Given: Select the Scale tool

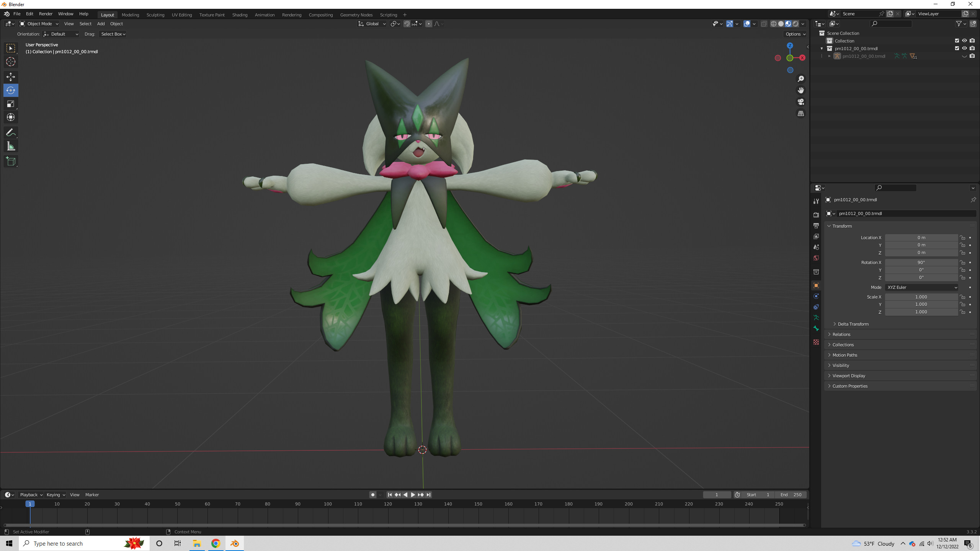Looking at the screenshot, I should (11, 104).
